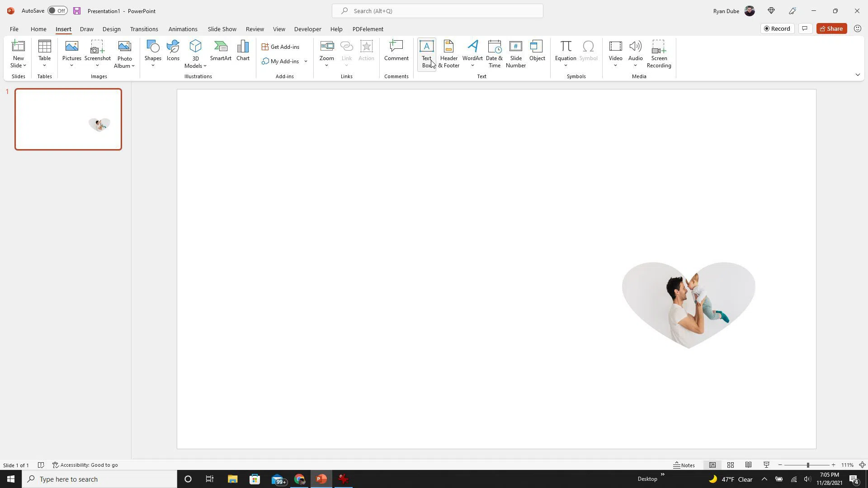This screenshot has width=868, height=488.
Task: Add a Slide Number field
Action: click(x=515, y=53)
